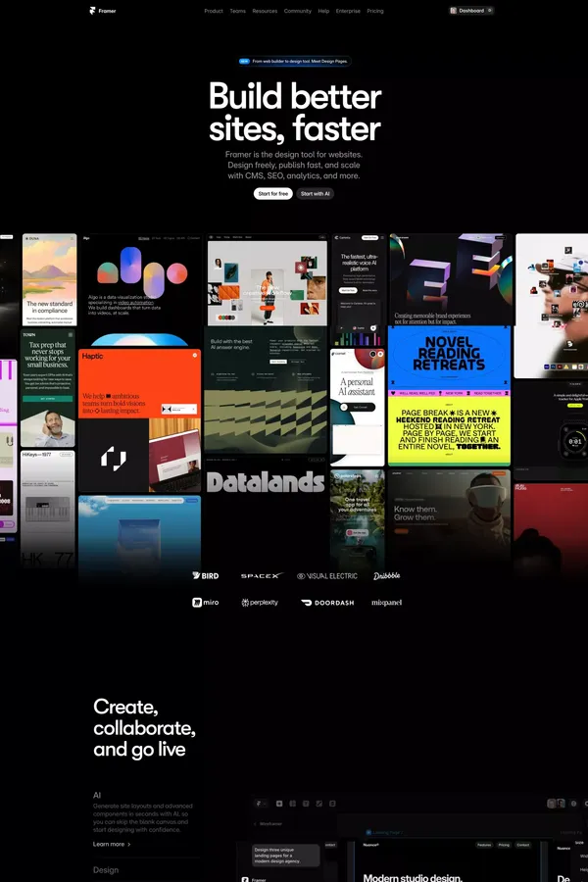Click the Start for free button

(272, 193)
